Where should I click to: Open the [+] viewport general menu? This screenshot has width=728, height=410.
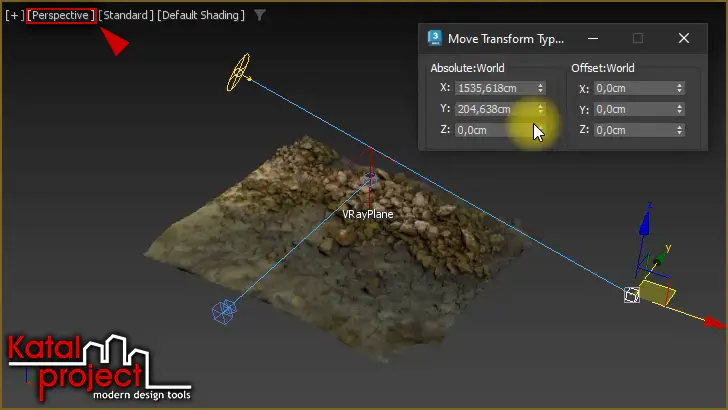(14, 15)
